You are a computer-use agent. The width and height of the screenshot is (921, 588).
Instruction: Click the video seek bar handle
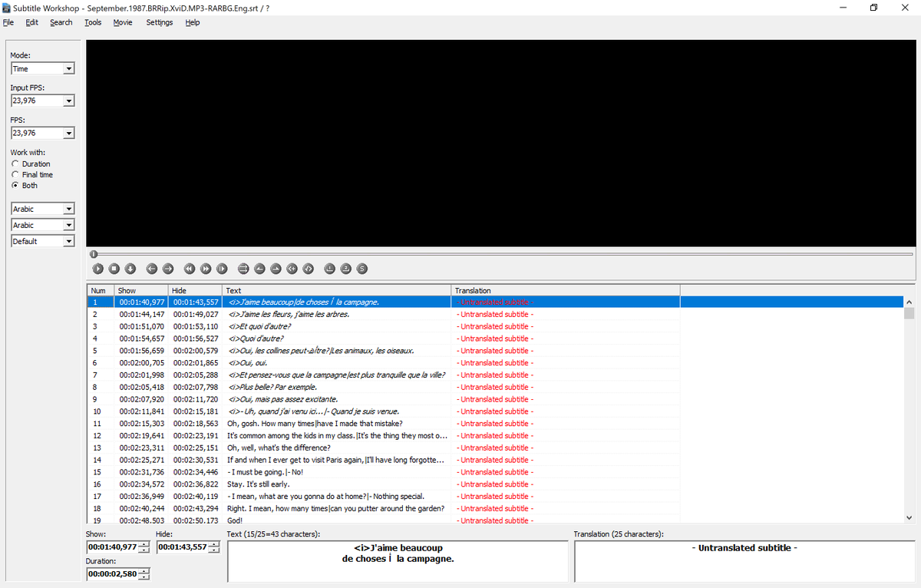coord(93,253)
